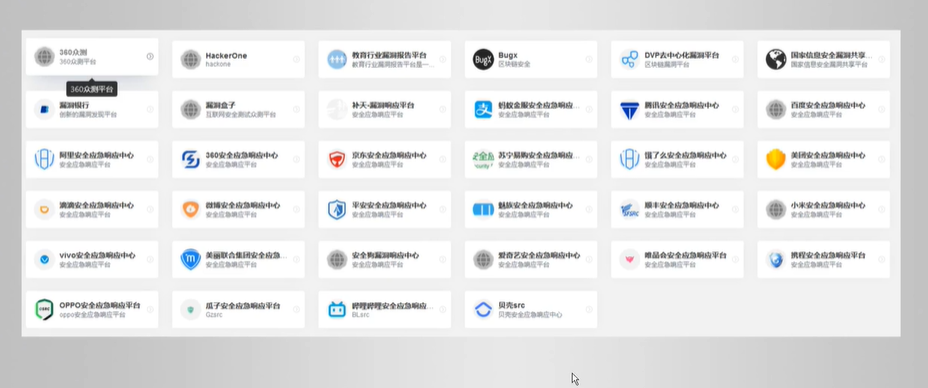This screenshot has height=388, width=928.
Task: Open the vivo安全应急响应中心 title link
Action: 97,256
